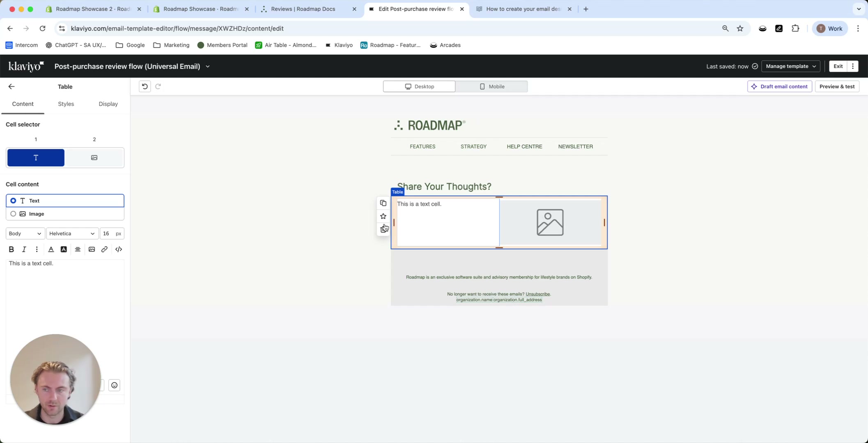
Task: Click the Preview & test button
Action: [837, 86]
